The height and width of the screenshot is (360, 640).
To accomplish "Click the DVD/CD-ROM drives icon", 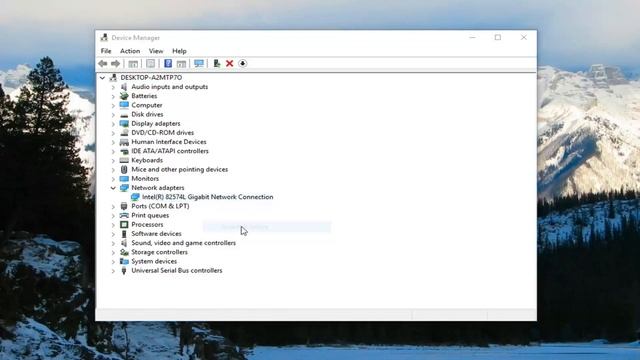I will pos(124,133).
